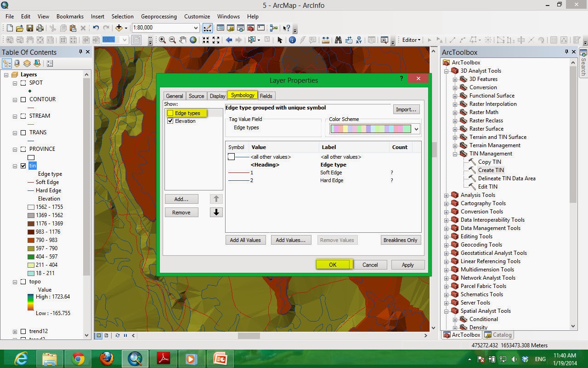Toggle List By Source in Table Of Contents
This screenshot has width=588, height=368.
click(x=17, y=63)
